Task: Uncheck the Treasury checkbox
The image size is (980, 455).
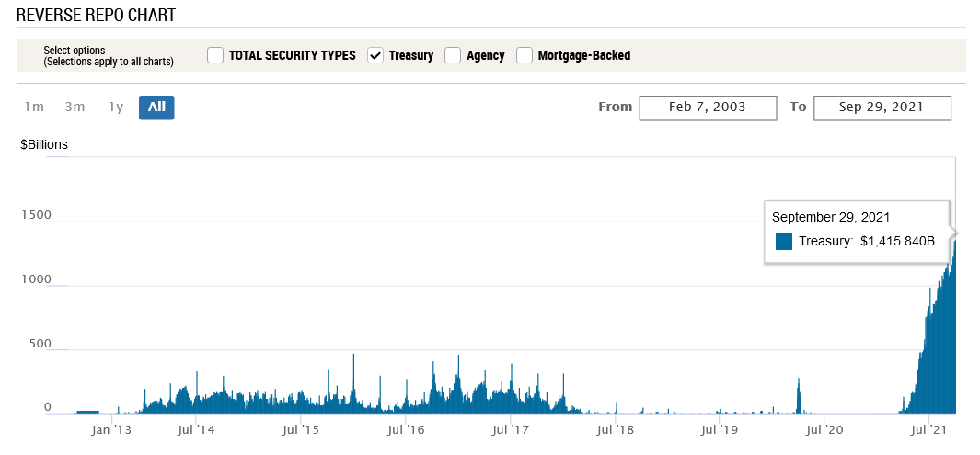Action: [375, 55]
